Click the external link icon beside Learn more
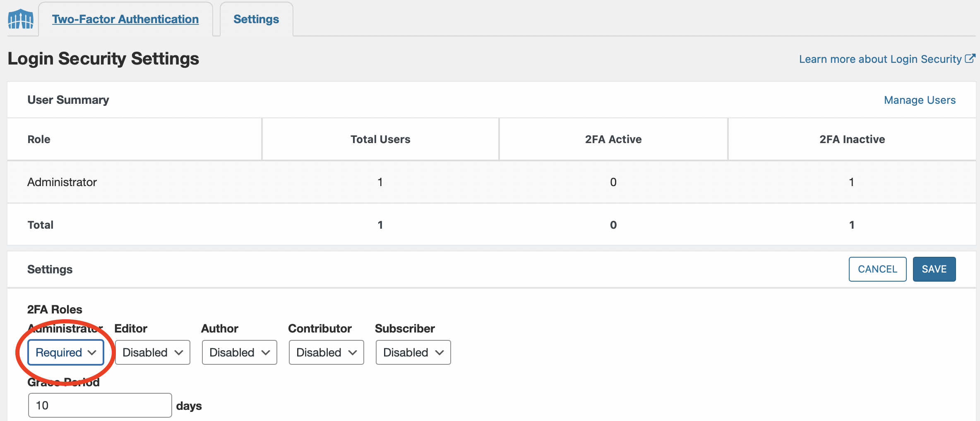The image size is (980, 421). point(970,59)
